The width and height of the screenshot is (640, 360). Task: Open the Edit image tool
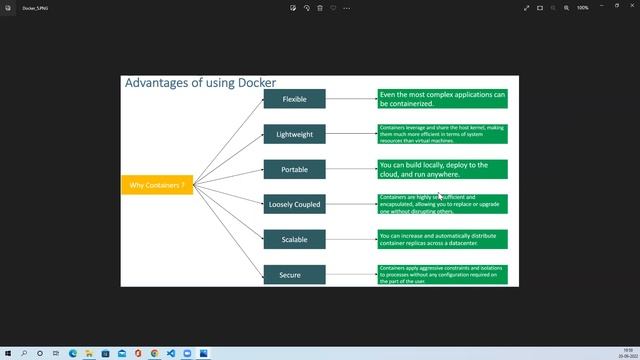[x=293, y=8]
